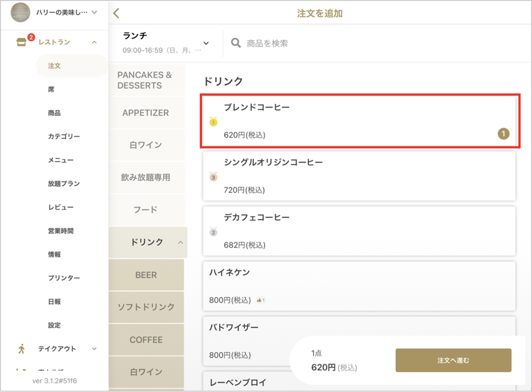This screenshot has height=392, width=532.
Task: Click the order total 620円 summary
Action: coord(334,367)
